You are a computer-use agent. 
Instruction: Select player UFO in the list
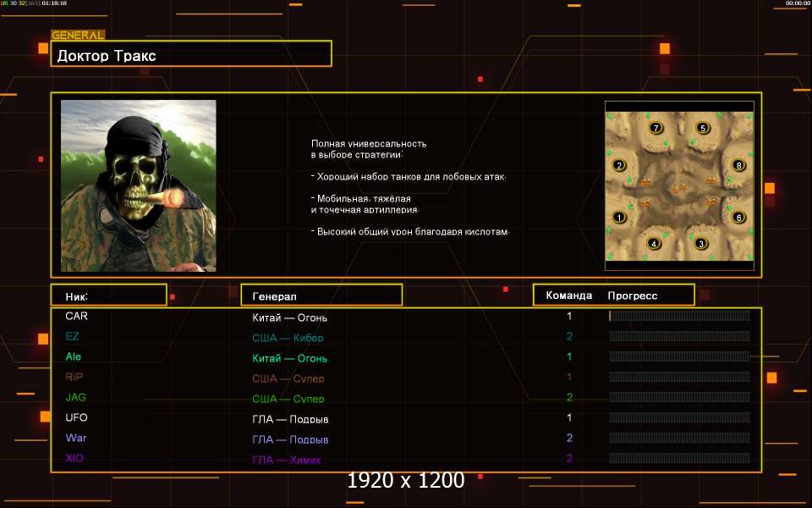click(x=76, y=417)
